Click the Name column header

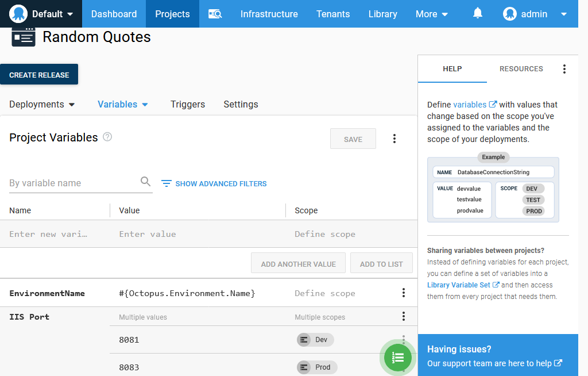[x=20, y=210]
